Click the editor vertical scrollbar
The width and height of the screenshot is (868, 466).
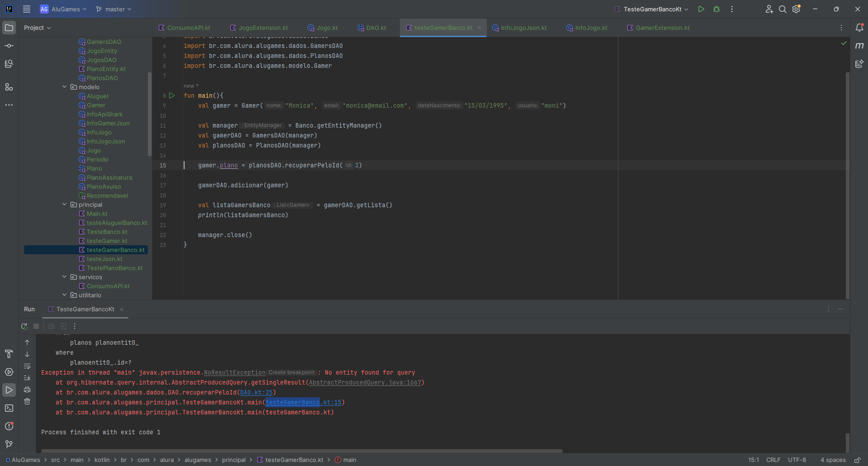pyautogui.click(x=848, y=185)
